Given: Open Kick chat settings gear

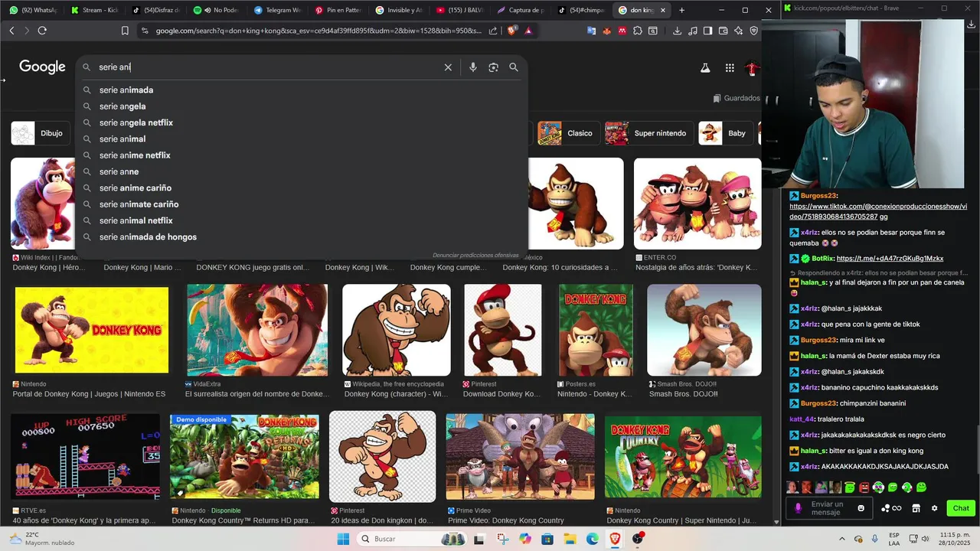Looking at the screenshot, I should click(934, 508).
